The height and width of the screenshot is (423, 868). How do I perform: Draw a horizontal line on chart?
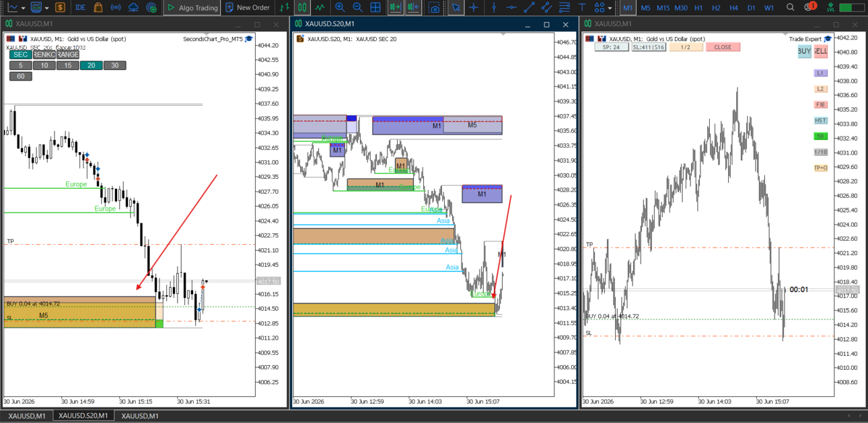(x=512, y=7)
